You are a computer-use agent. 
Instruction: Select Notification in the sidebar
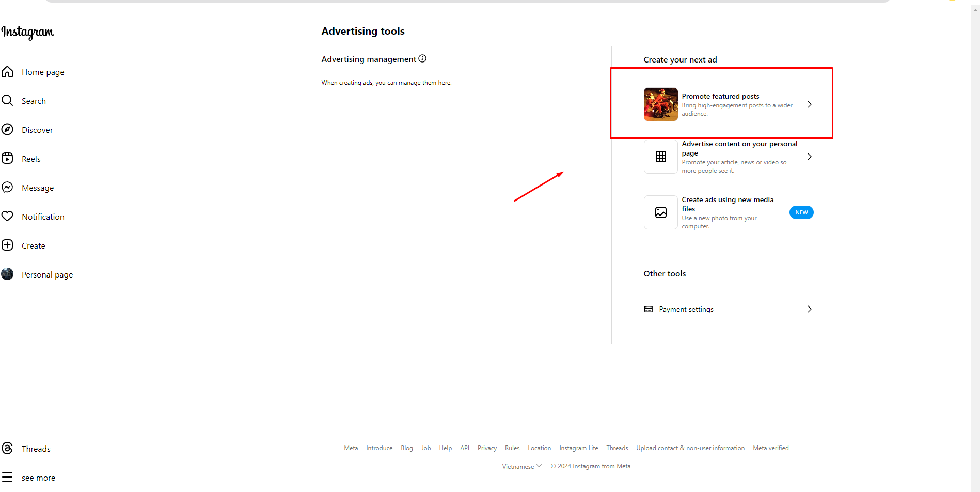pos(43,217)
